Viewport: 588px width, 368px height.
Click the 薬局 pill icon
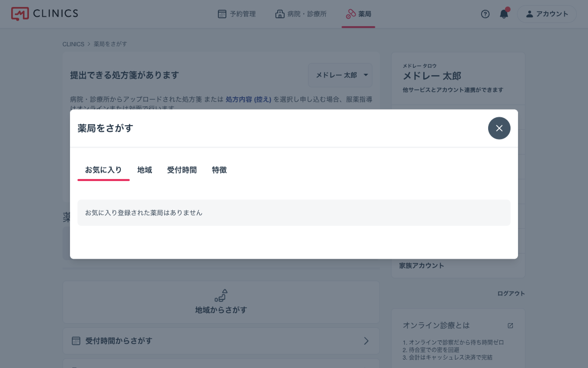click(351, 14)
